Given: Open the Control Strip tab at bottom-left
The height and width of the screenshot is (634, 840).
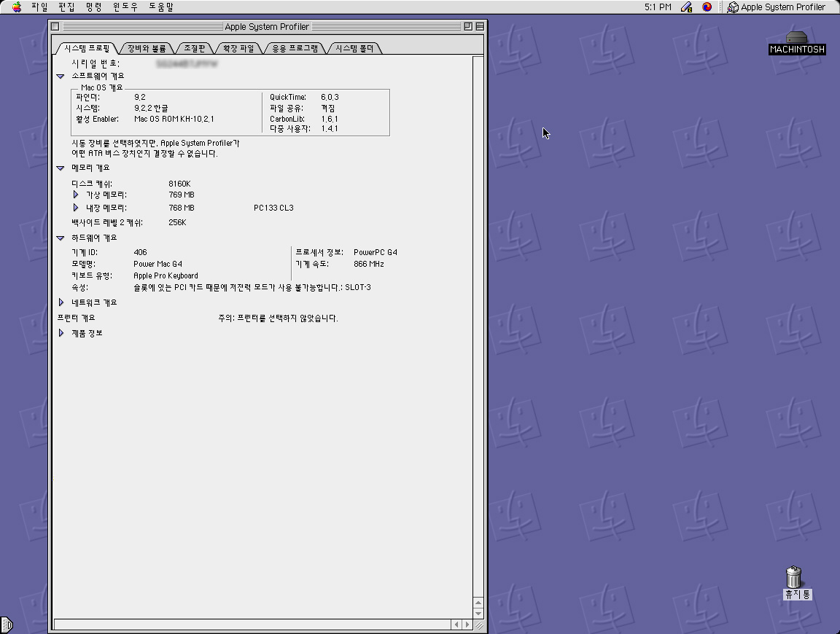Looking at the screenshot, I should pos(6,625).
